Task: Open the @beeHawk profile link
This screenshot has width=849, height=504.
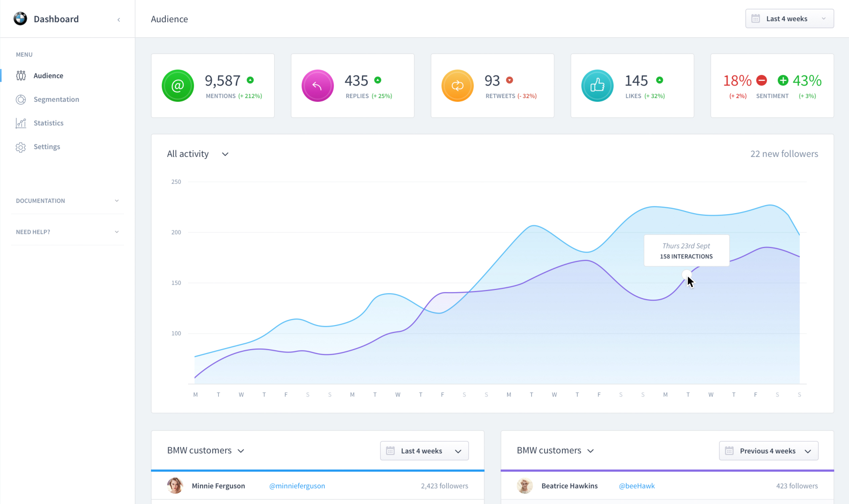Action: (x=636, y=486)
